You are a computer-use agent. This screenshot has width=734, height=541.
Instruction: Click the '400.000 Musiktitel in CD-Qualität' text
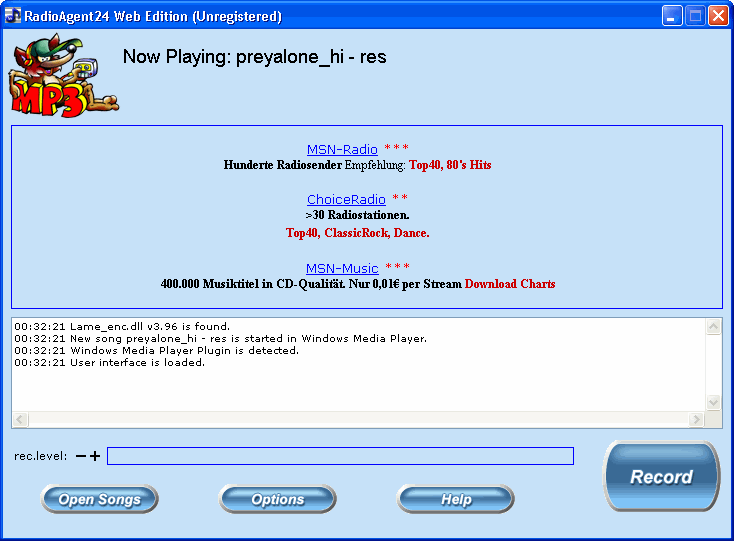point(253,284)
